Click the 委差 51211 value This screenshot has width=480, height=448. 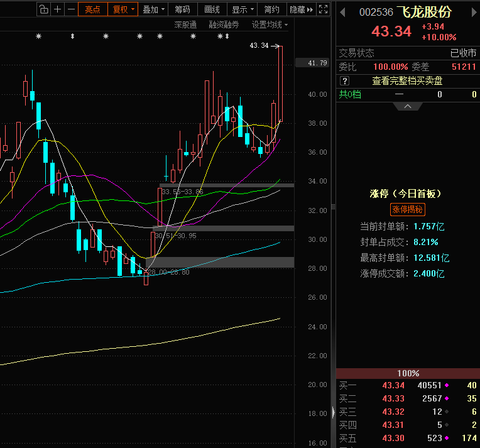point(464,67)
